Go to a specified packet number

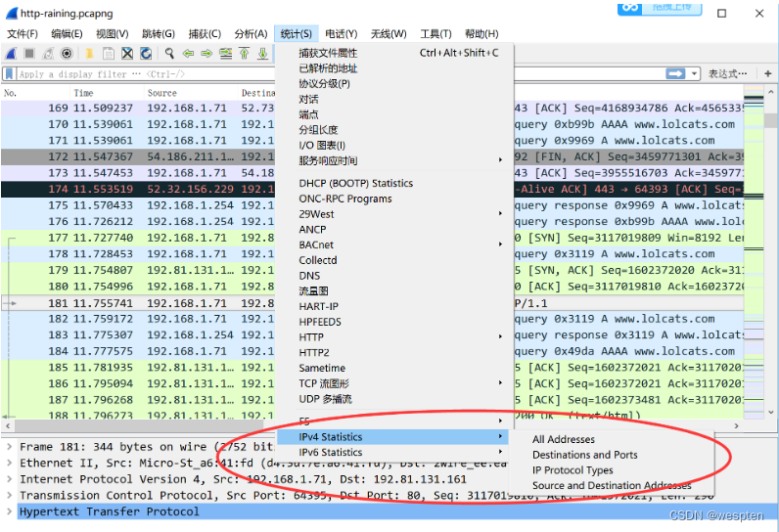[x=225, y=53]
